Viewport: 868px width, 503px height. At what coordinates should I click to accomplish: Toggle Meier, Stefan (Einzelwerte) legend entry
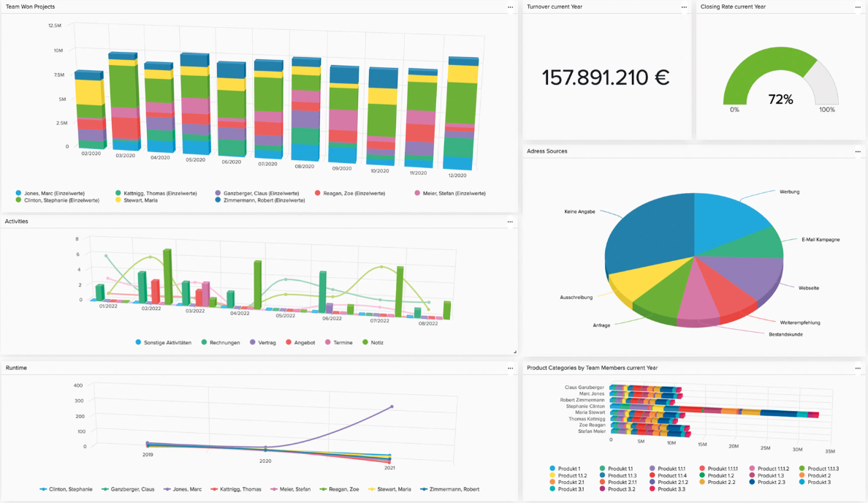click(x=450, y=193)
